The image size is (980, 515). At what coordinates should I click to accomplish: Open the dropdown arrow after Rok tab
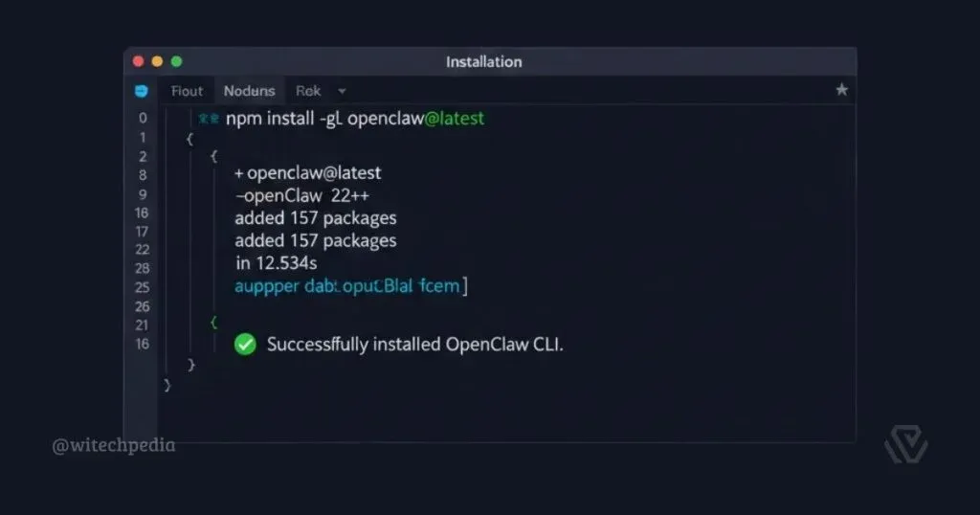[342, 92]
